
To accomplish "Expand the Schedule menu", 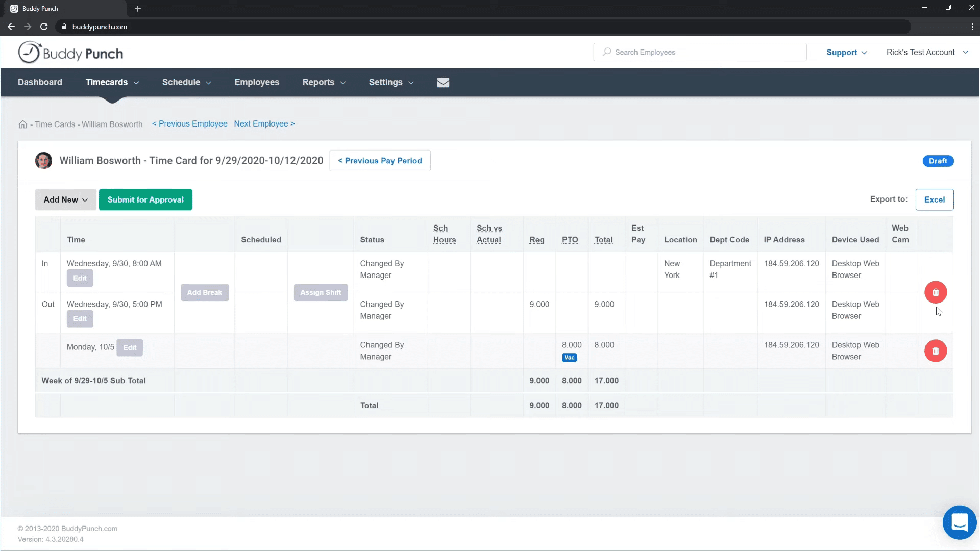I will click(187, 82).
